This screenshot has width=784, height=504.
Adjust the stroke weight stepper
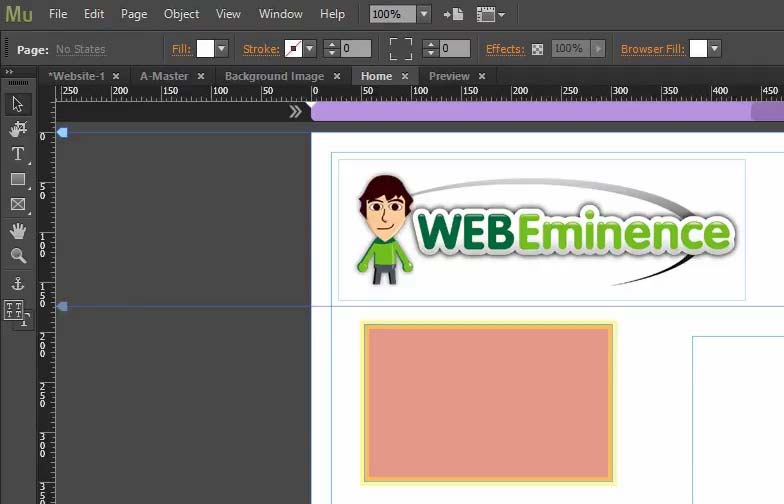332,49
